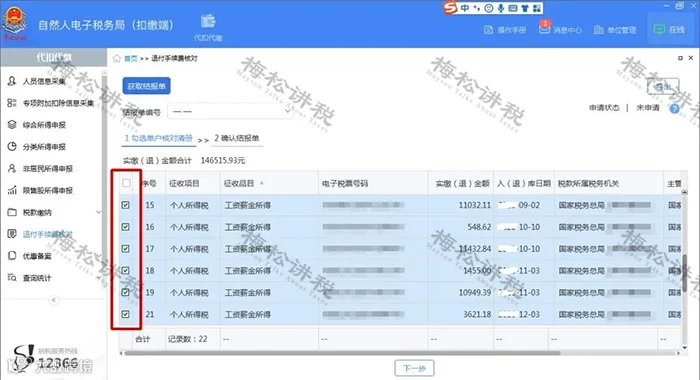Click the 人员信息采集 person icon
700x380 pixels.
(12, 81)
